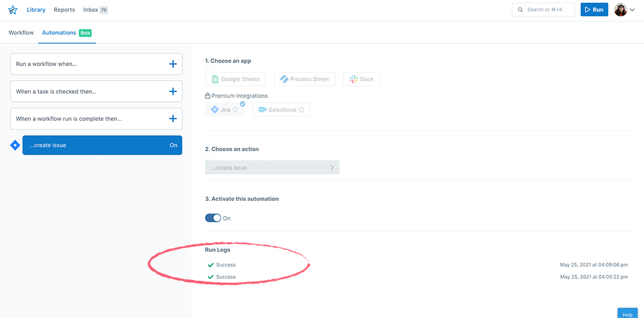The image size is (644, 318).
Task: Open the Inbox with 70 items
Action: [x=96, y=10]
